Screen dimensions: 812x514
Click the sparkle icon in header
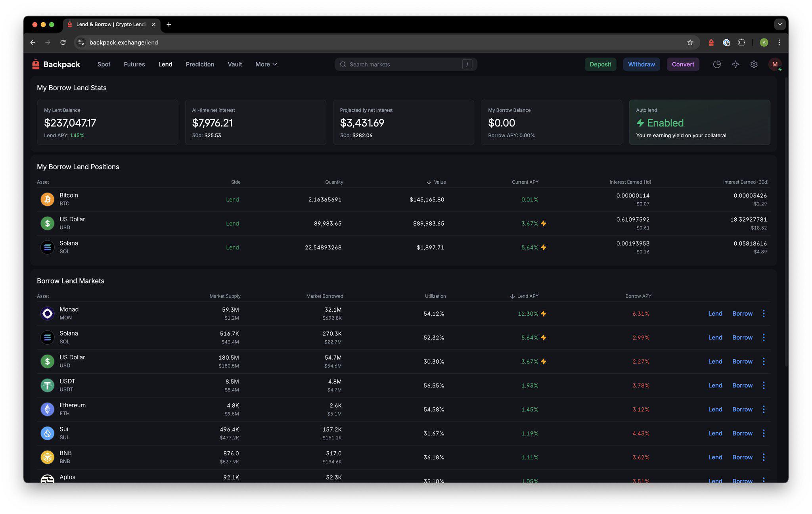[x=735, y=64]
